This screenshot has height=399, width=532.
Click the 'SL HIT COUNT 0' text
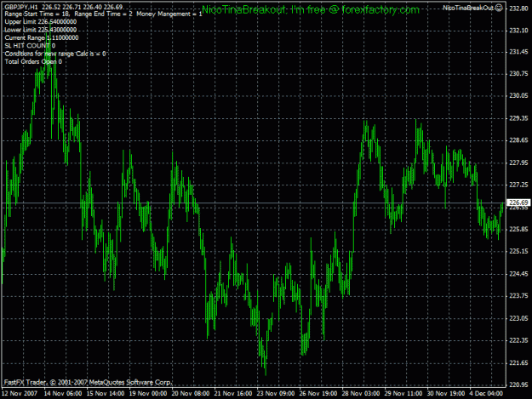click(x=30, y=46)
